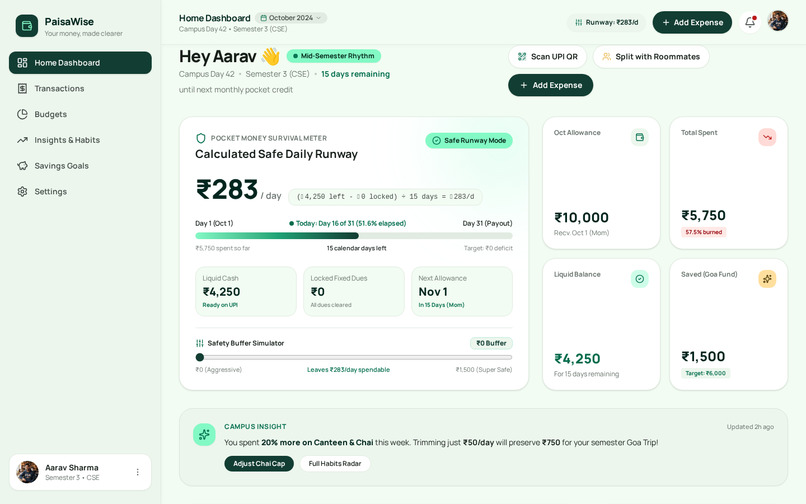Click Safety Buffer slider handle
This screenshot has width=806, height=504.
[x=200, y=357]
